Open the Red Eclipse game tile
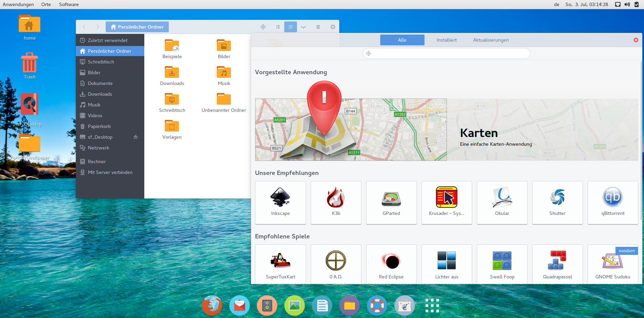 391,264
